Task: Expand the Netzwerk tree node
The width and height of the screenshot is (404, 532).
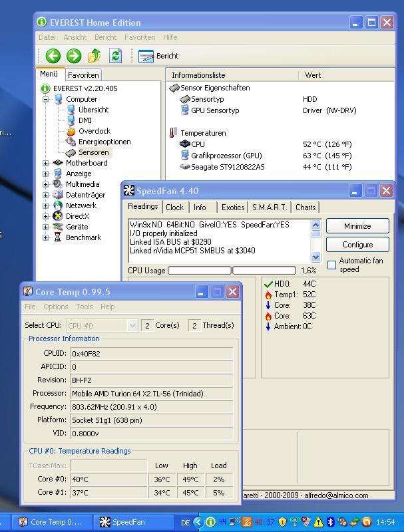Action: [x=45, y=205]
